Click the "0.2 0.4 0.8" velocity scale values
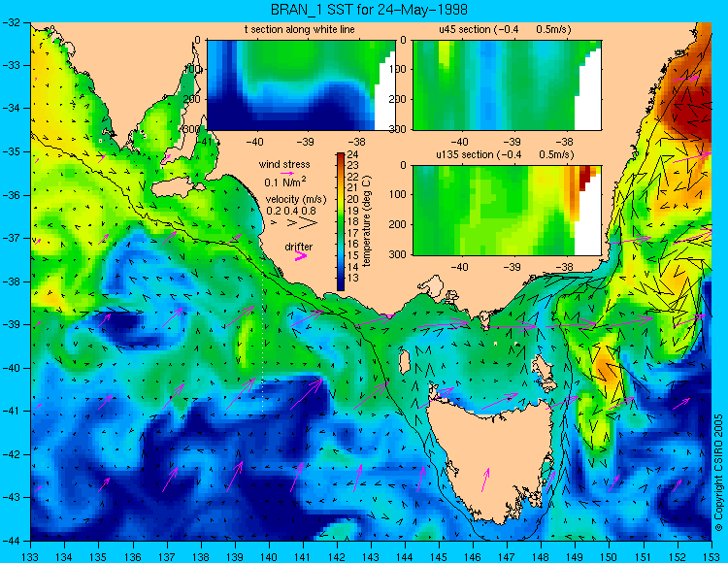The height and width of the screenshot is (563, 728). click(x=290, y=211)
